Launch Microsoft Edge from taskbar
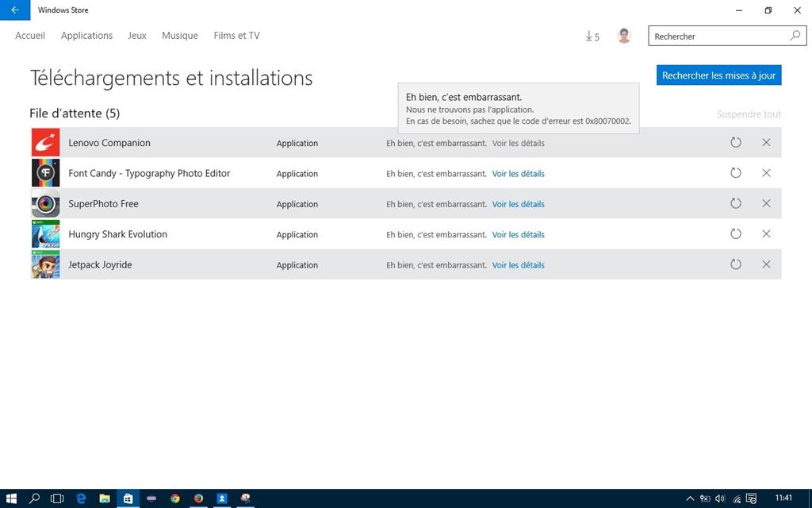Image resolution: width=812 pixels, height=508 pixels. pos(81,498)
